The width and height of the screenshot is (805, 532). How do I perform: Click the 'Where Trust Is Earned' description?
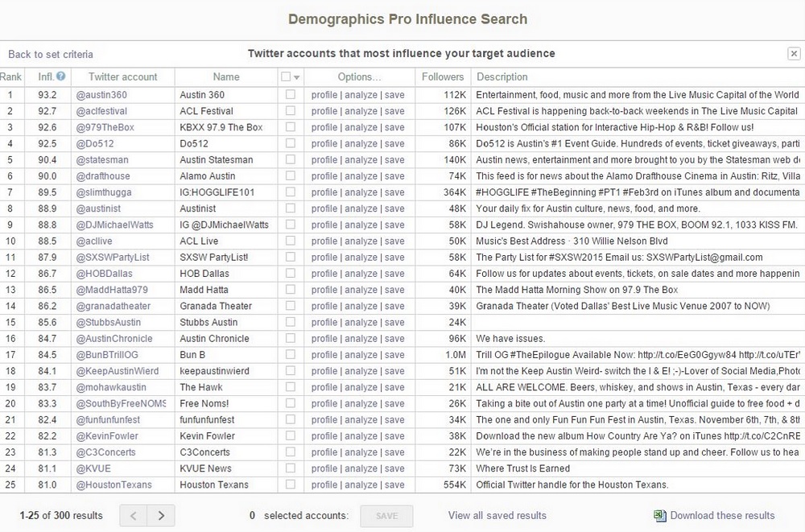point(522,469)
